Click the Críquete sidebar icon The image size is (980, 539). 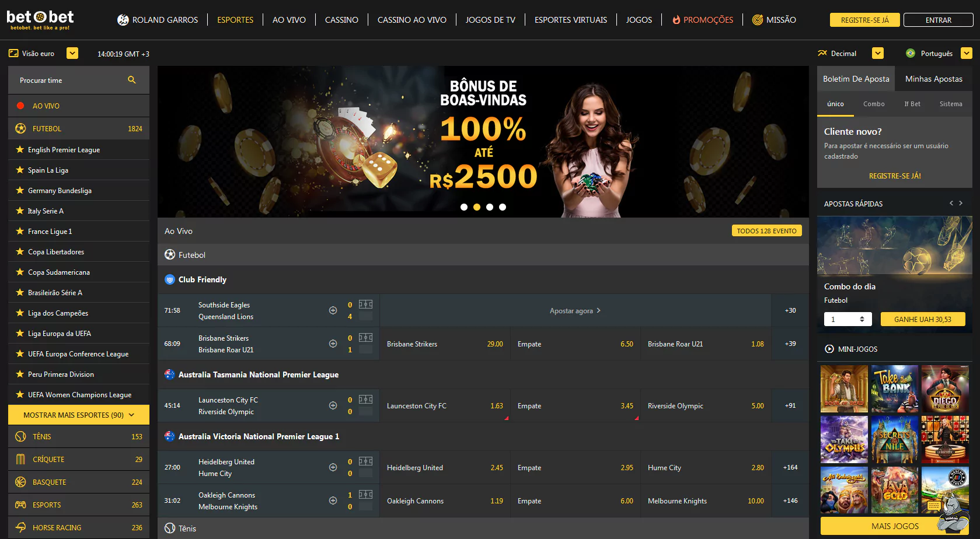coord(20,459)
